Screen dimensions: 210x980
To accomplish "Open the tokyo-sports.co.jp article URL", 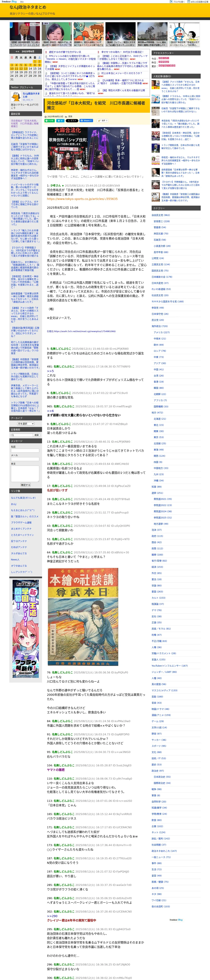I will pyautogui.click(x=82, y=199).
